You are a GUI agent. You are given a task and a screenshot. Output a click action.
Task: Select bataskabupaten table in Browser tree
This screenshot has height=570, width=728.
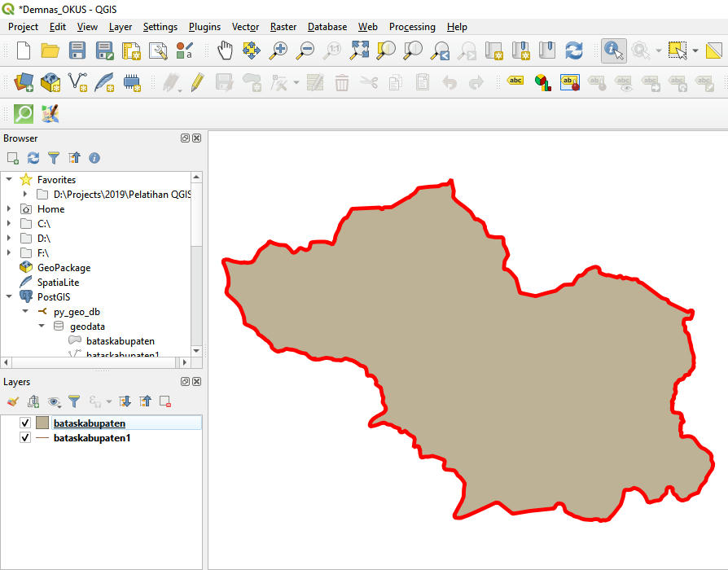coord(121,340)
